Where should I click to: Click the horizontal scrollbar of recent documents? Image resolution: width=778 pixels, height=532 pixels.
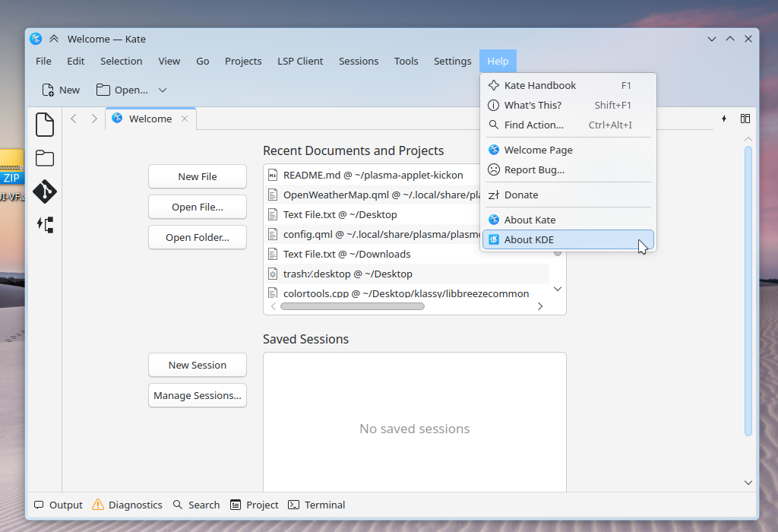click(353, 306)
